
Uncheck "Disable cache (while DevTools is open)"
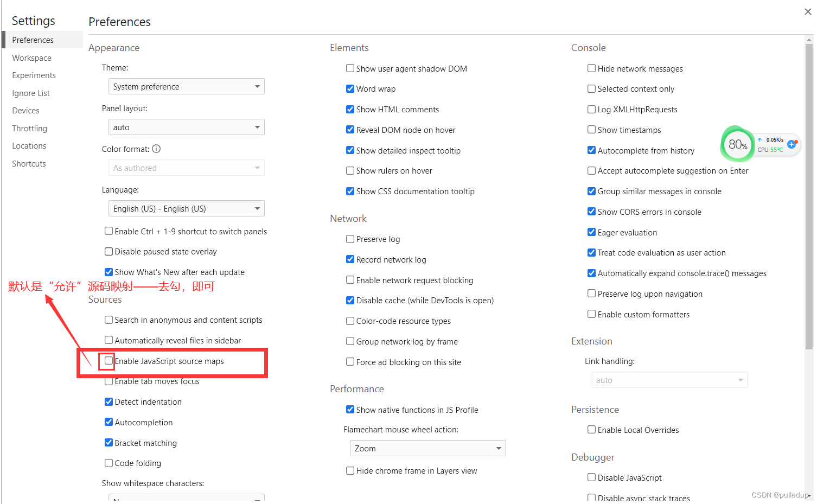pos(350,300)
